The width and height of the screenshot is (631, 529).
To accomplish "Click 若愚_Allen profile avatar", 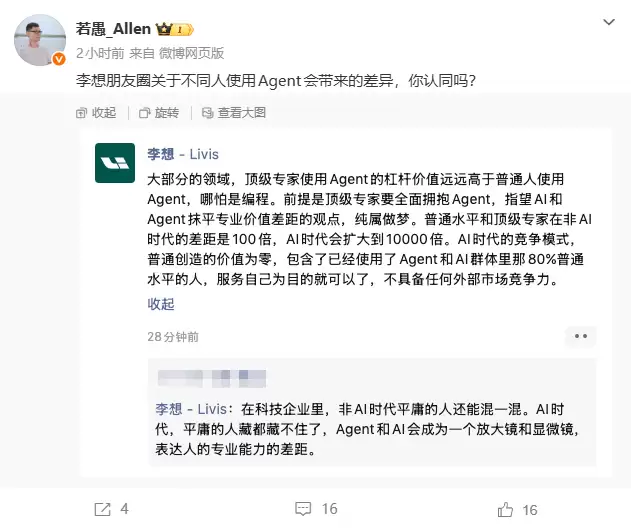I will point(40,41).
